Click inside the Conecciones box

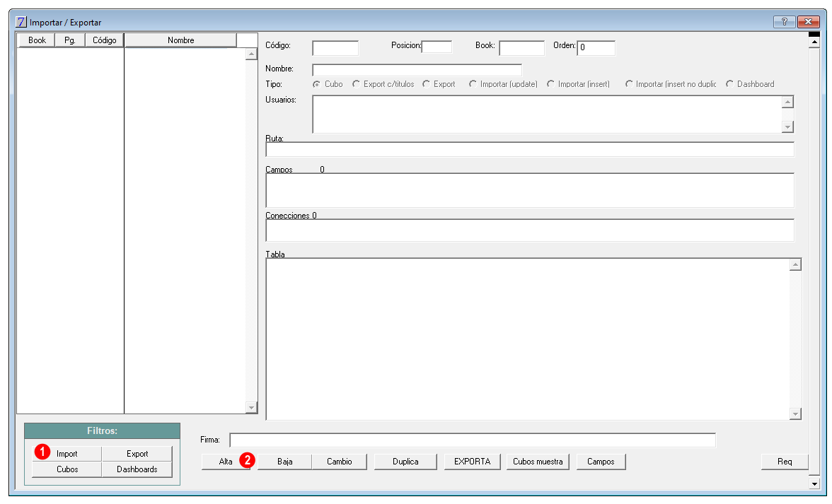(x=529, y=230)
